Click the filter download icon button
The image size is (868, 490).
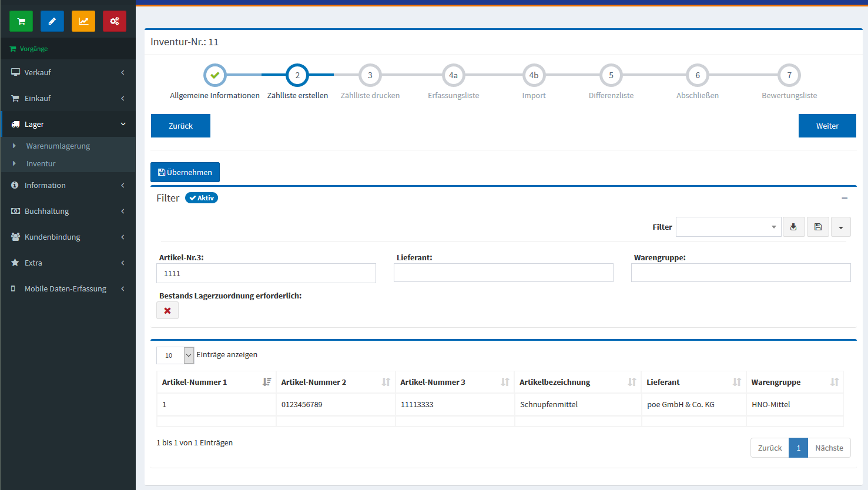793,227
